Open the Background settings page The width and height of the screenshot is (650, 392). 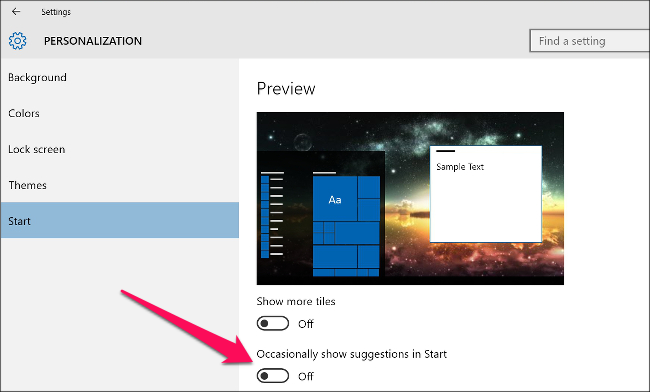click(x=37, y=77)
